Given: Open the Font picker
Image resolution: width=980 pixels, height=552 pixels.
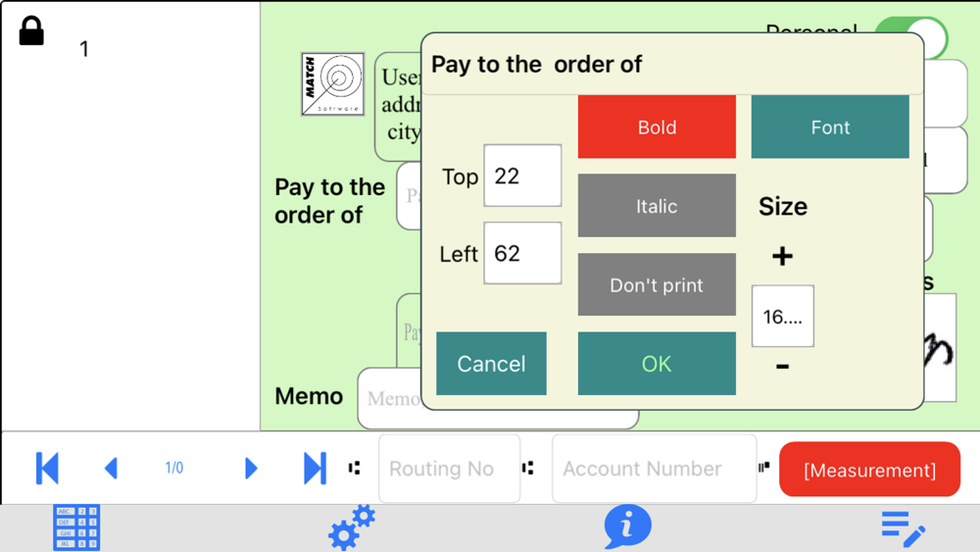Looking at the screenshot, I should pos(830,127).
